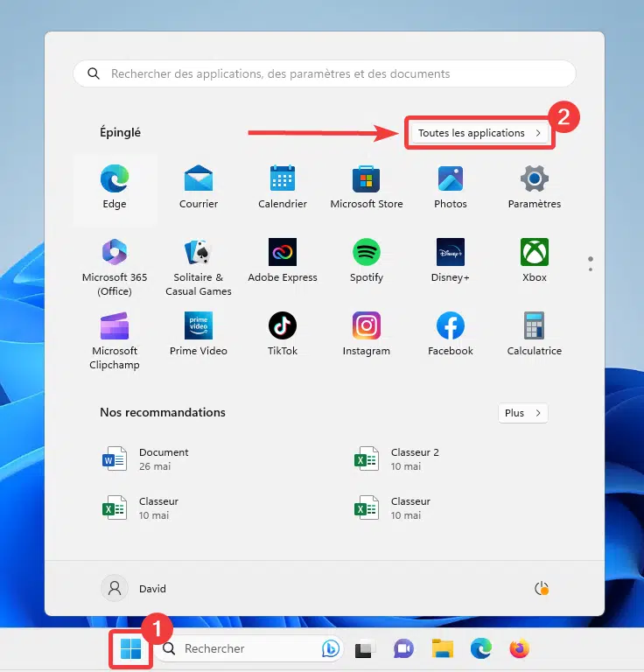Click the power button icon
This screenshot has height=672, width=644.
pyautogui.click(x=542, y=588)
